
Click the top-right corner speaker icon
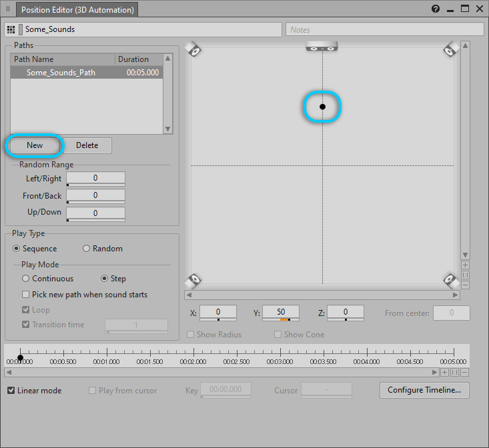(451, 50)
